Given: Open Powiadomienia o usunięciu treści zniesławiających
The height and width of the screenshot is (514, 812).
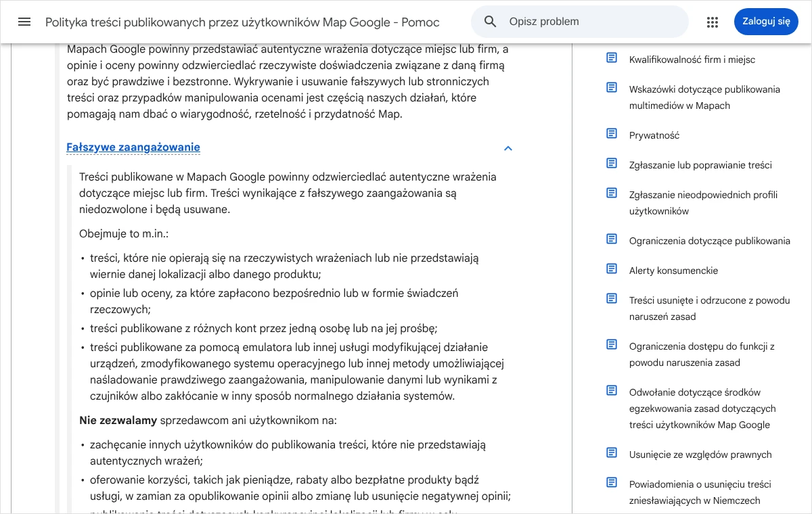Looking at the screenshot, I should click(700, 492).
